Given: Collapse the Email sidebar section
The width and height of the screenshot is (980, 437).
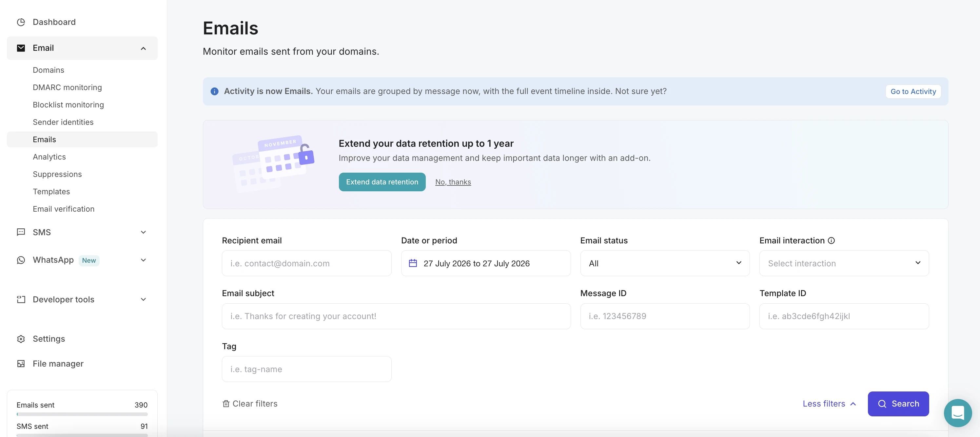Looking at the screenshot, I should (x=144, y=48).
